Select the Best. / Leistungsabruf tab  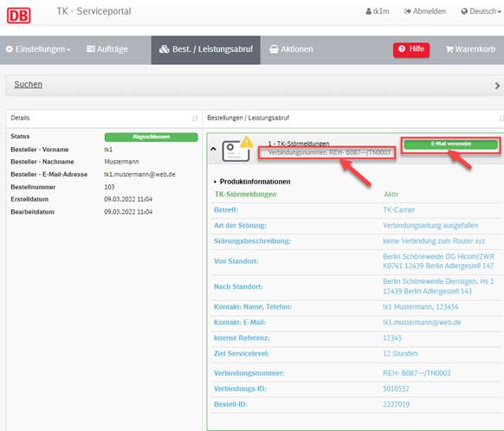click(206, 49)
